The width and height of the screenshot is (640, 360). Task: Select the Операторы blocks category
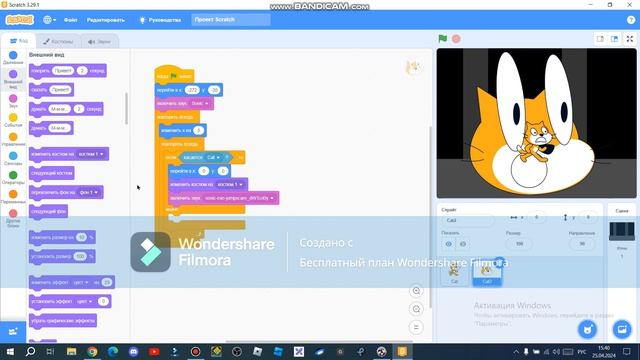click(x=13, y=178)
